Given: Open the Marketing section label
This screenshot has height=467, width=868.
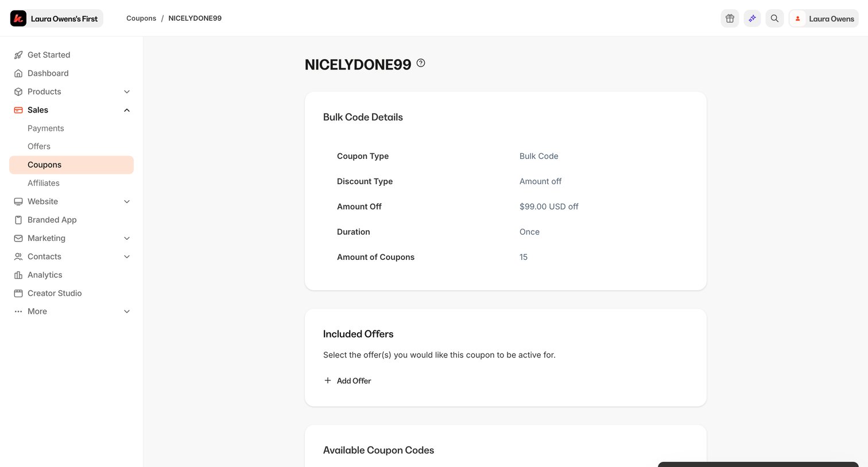Looking at the screenshot, I should click(46, 238).
